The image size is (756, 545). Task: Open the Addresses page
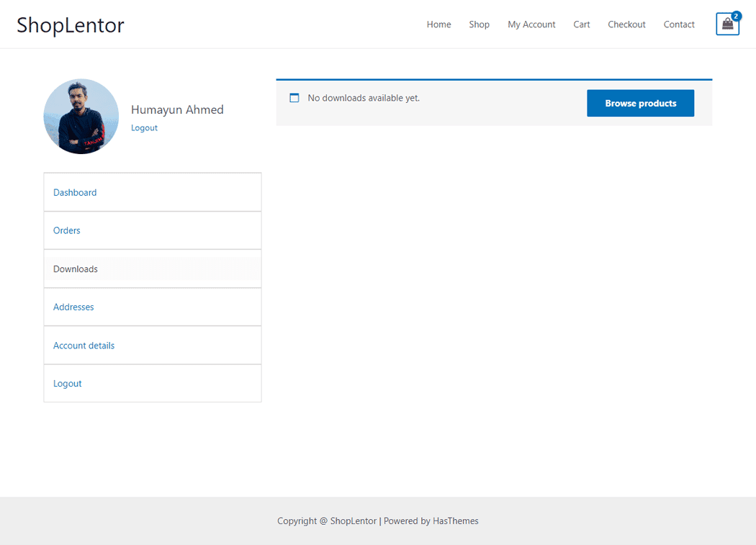click(73, 307)
